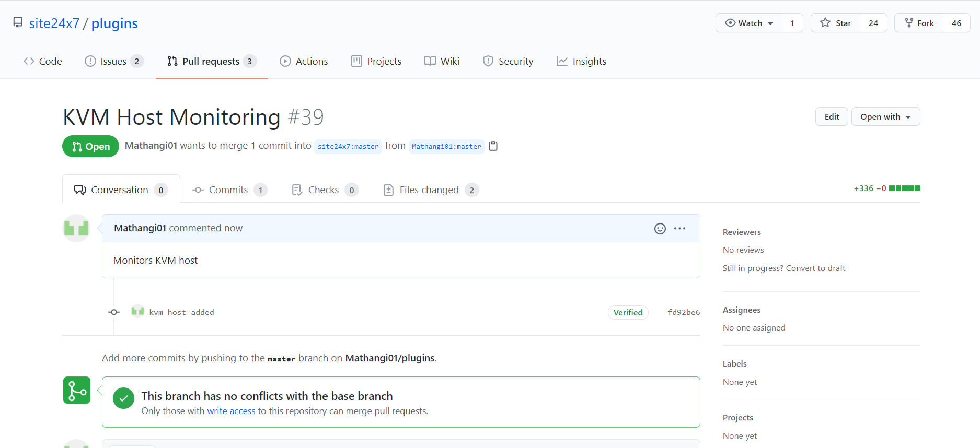Open the Commits tab

(x=229, y=190)
